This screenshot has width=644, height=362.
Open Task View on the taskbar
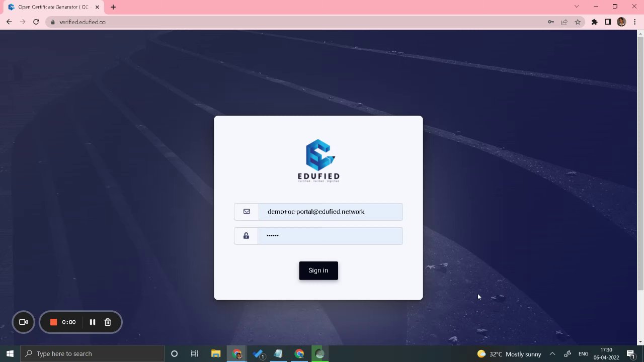195,354
